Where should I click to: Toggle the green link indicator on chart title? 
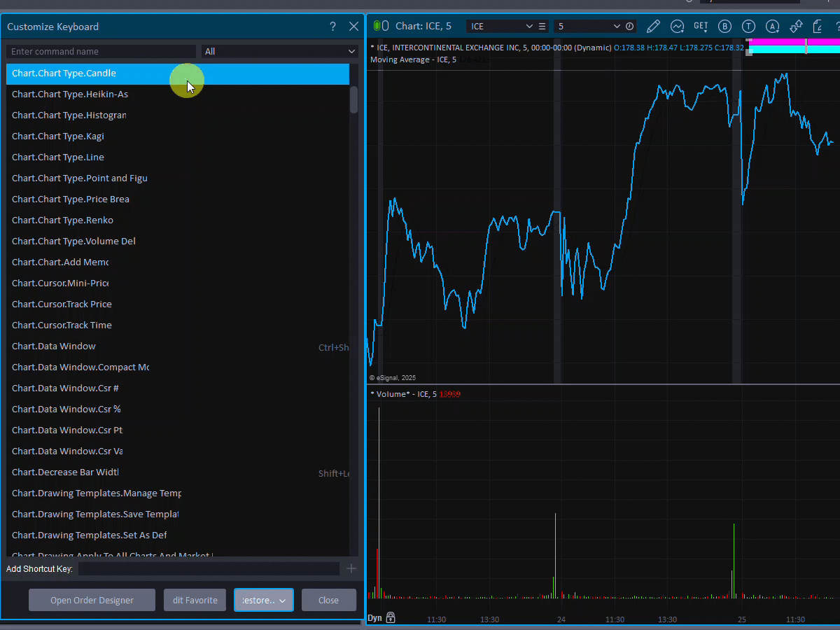[379, 26]
